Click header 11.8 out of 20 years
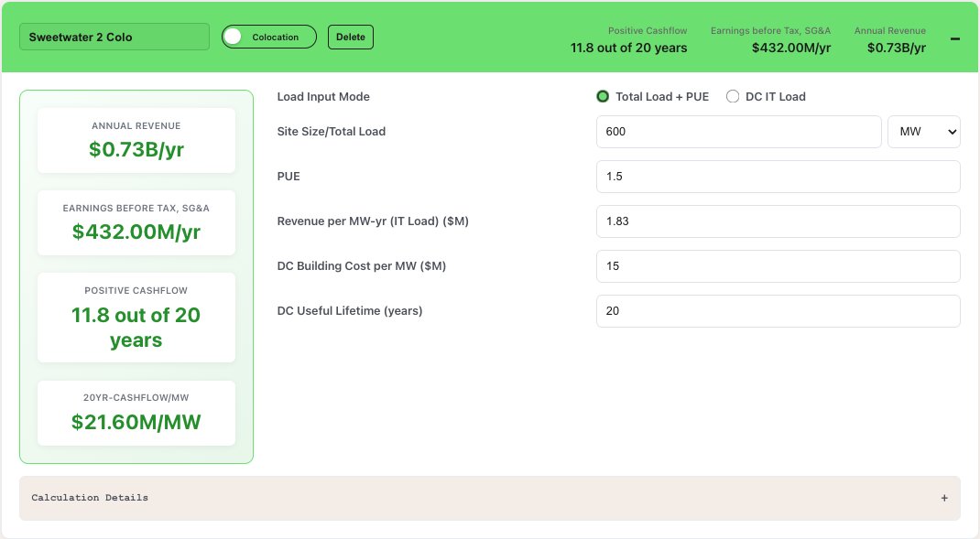Viewport: 980px width, 539px height. coord(628,49)
